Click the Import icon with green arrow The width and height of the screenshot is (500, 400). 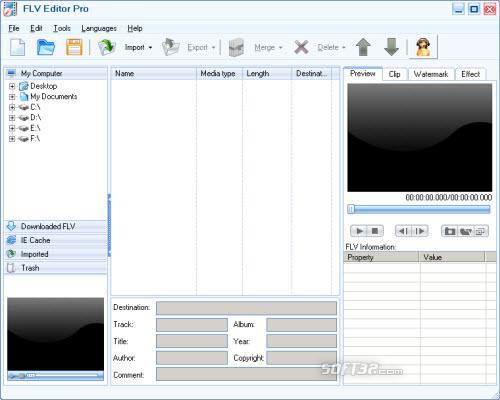coord(107,47)
